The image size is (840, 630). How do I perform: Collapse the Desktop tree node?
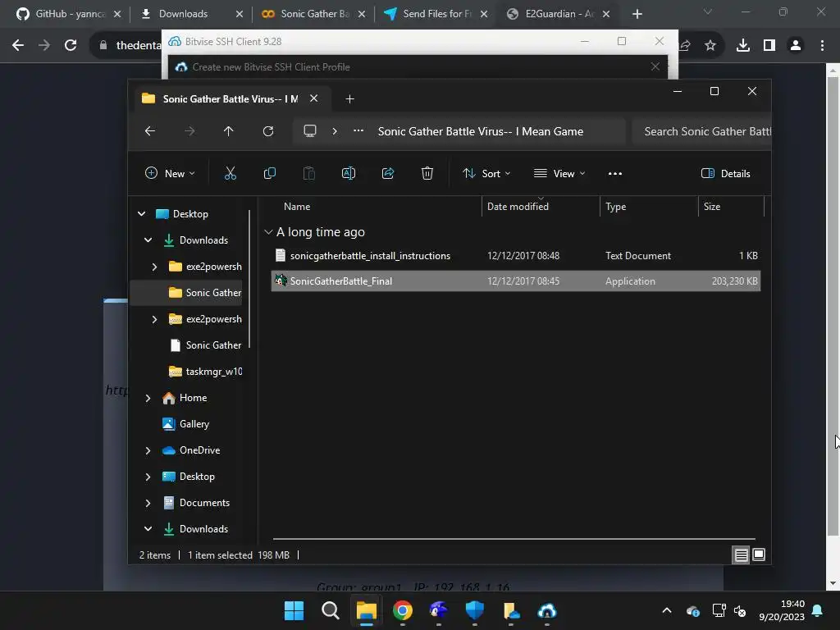(x=141, y=214)
